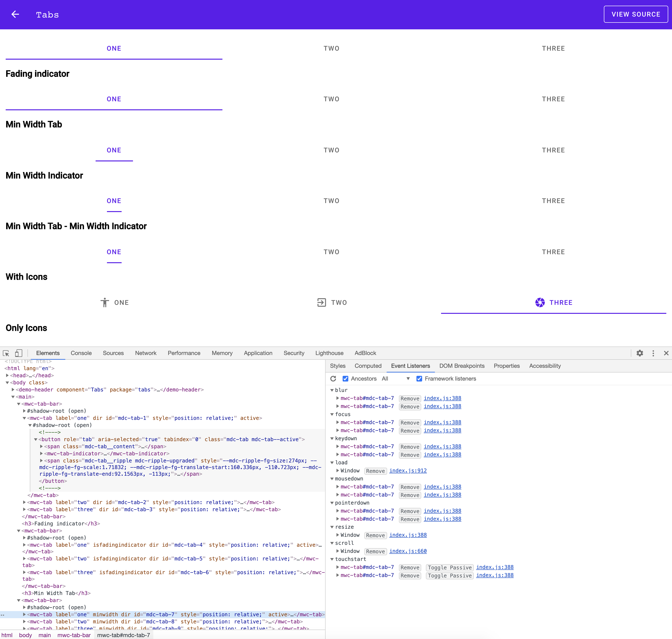Click the VIEW SOURCE button
672x639 pixels.
636,14
